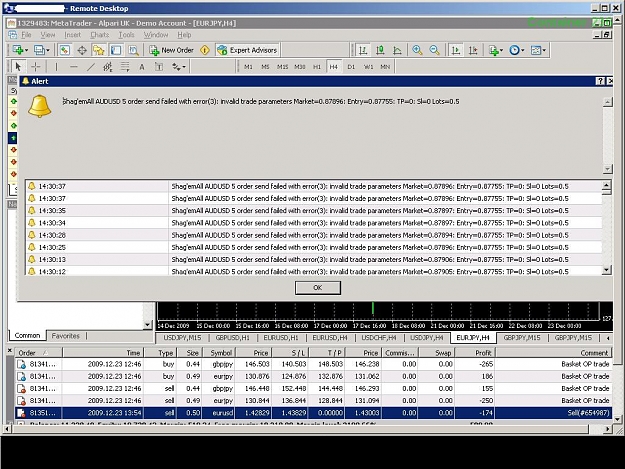Toggle the Navigator panel icon
The width and height of the screenshot is (625, 469).
[x=98, y=50]
